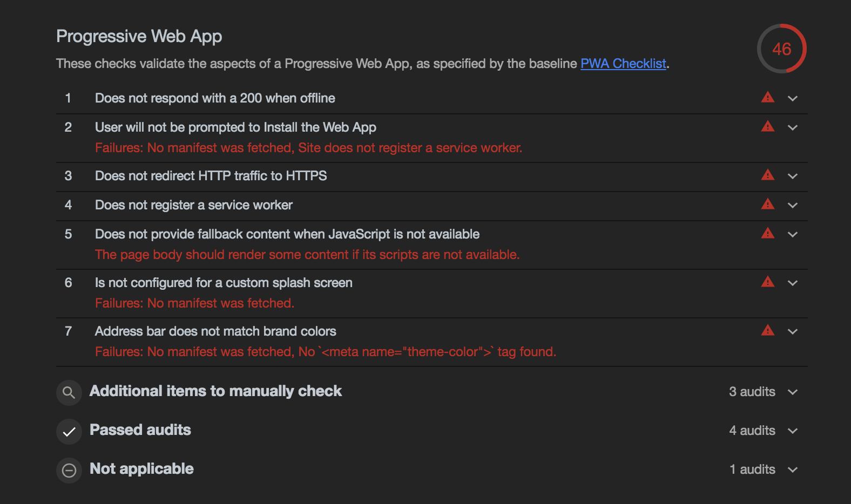
Task: Click the minus-circle icon beside Not applicable
Action: [x=69, y=470]
